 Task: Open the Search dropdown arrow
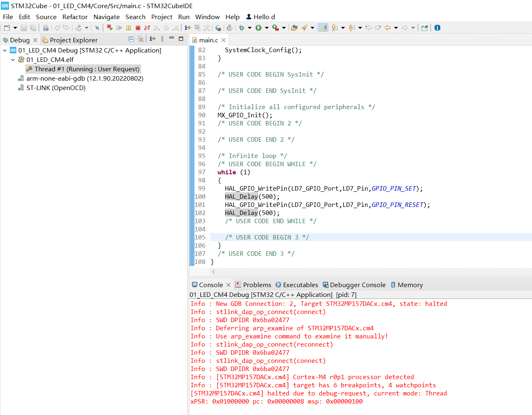click(312, 28)
